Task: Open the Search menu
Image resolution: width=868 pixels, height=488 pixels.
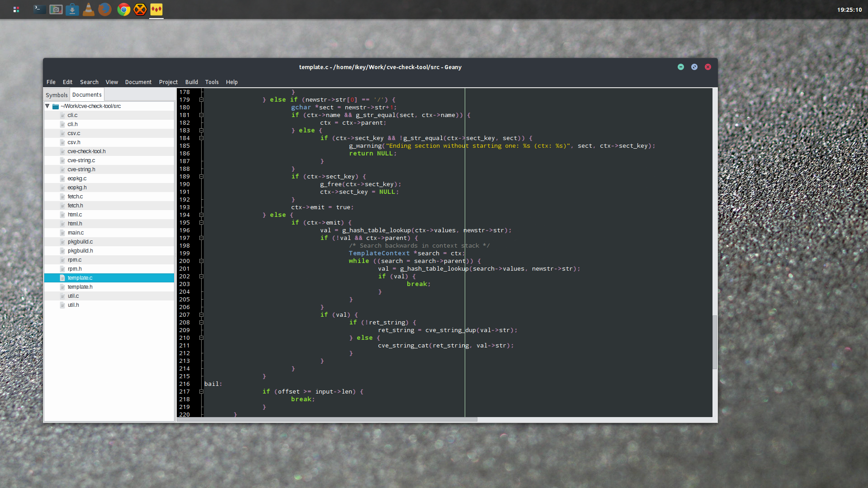Action: click(x=90, y=82)
